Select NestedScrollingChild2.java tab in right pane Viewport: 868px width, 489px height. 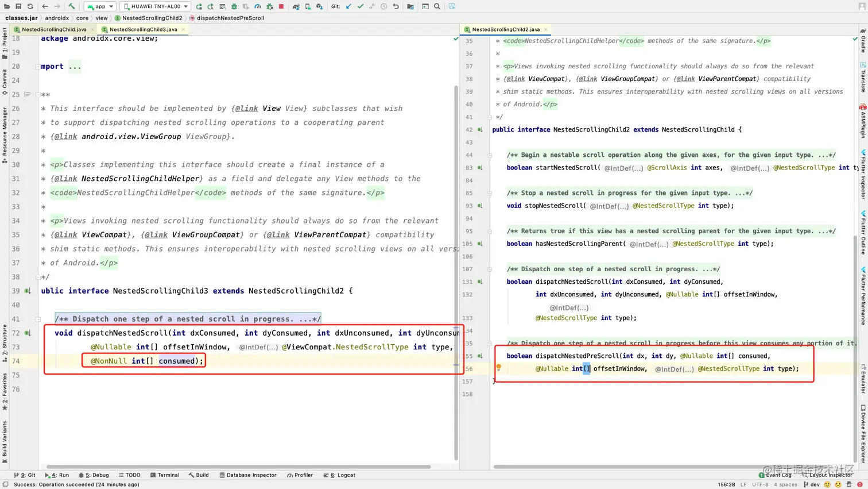506,29
